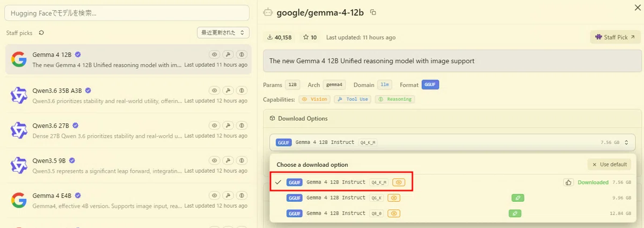The image size is (644, 228).
Task: Select the Qwen3.6 27B model row
Action: tap(127, 130)
